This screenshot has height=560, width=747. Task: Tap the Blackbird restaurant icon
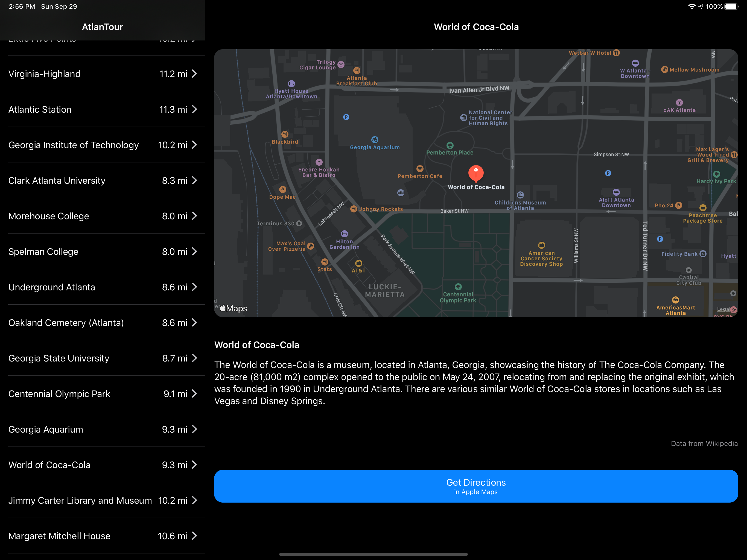tap(285, 134)
